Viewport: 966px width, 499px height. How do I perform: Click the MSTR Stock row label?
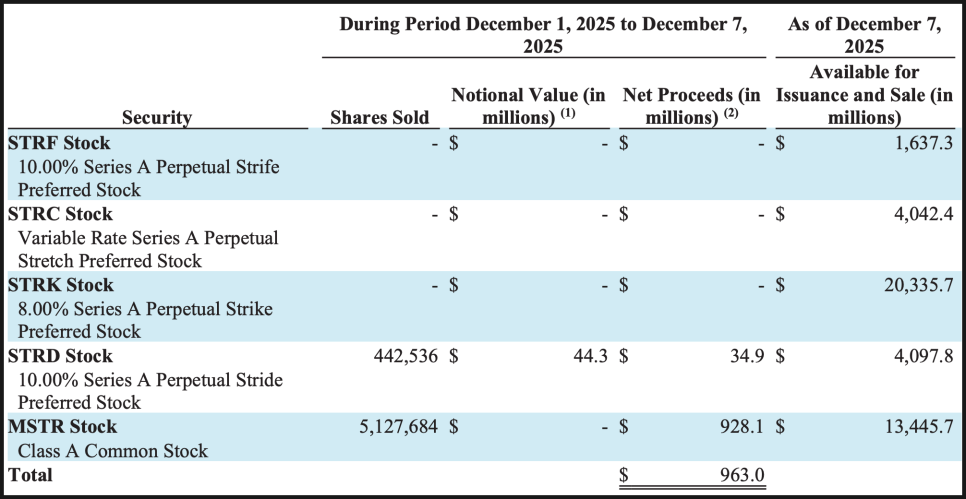(63, 427)
